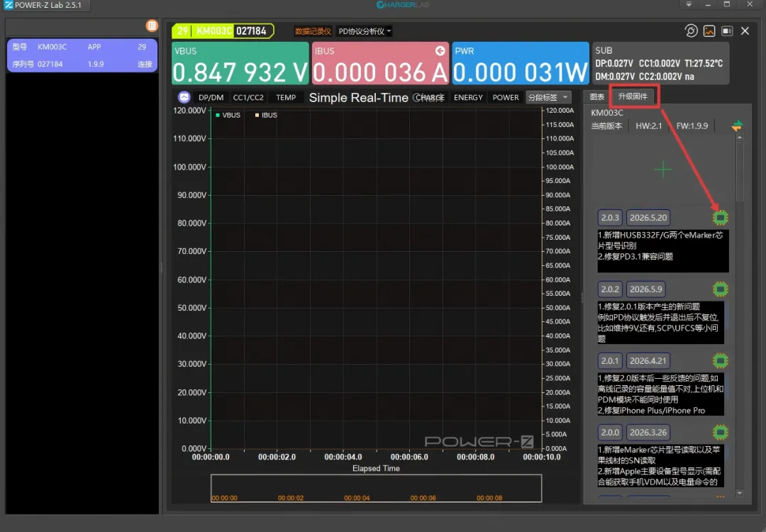Flash firmware 2.0.3 via chip icon
Viewport: 766px width, 532px height.
[720, 217]
